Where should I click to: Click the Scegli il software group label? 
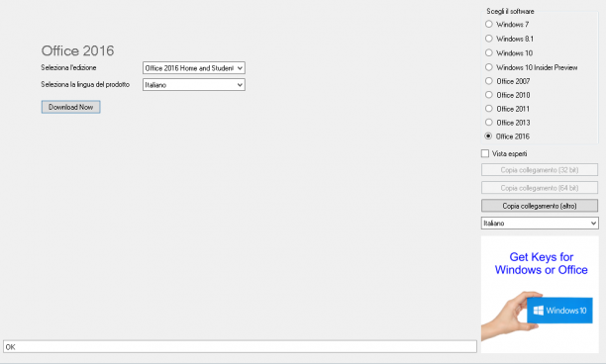(510, 11)
